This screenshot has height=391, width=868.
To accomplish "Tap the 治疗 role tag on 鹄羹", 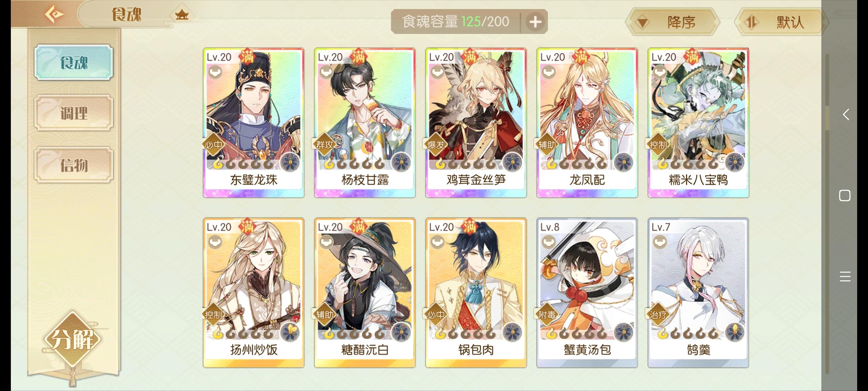I will (x=658, y=315).
